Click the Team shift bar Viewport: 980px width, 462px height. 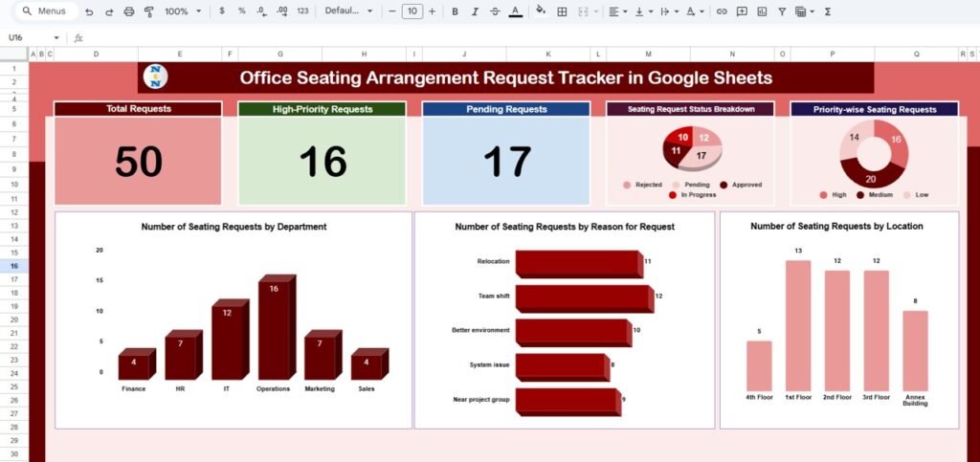click(x=585, y=298)
